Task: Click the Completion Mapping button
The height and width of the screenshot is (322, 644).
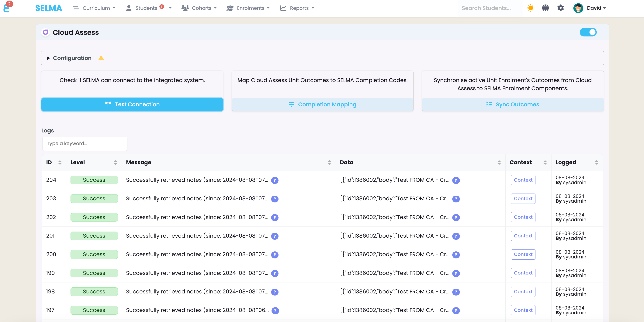Action: tap(323, 104)
